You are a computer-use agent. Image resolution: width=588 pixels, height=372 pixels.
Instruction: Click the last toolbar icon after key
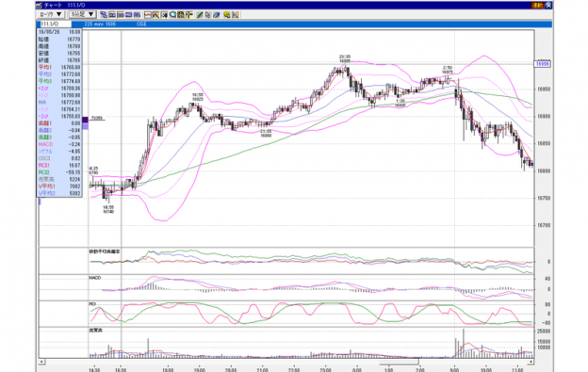[x=236, y=15]
